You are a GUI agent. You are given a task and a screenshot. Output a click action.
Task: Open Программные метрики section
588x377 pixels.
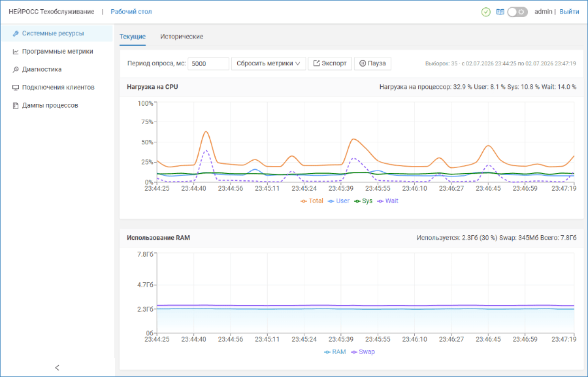pos(57,52)
